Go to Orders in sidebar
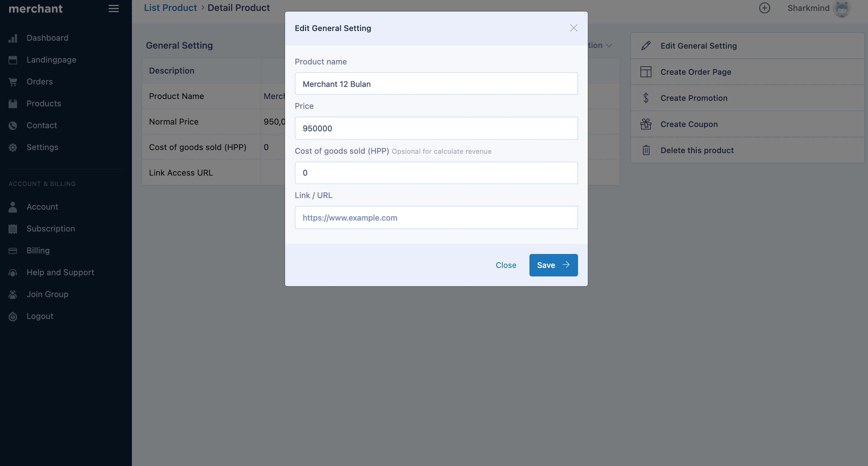The height and width of the screenshot is (466, 868). click(40, 82)
